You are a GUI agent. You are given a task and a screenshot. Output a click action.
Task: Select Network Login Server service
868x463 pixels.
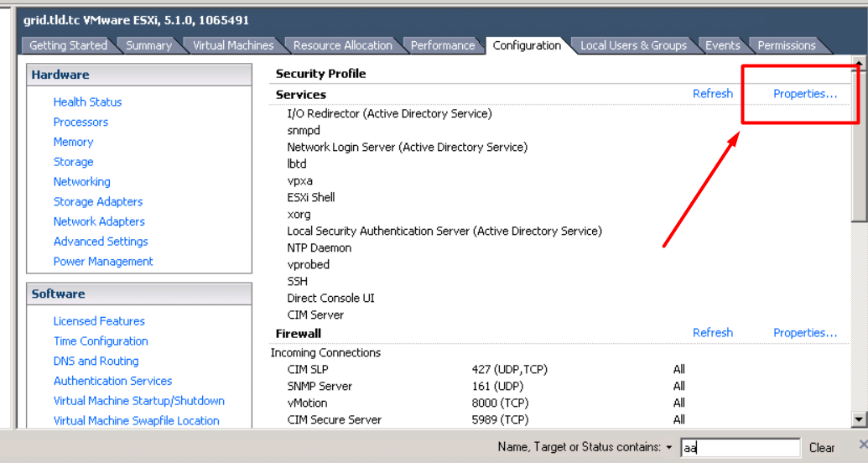[x=407, y=148]
